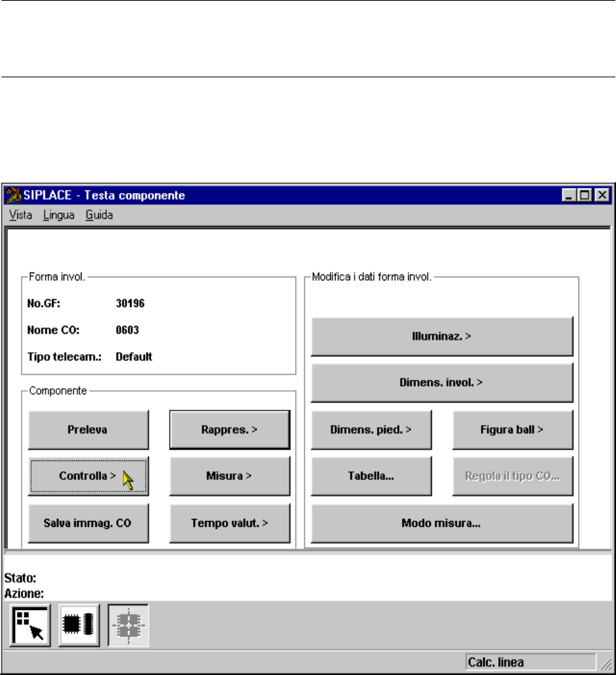Viewport: 616px width, 675px height.
Task: Click the Modo misura... button
Action: (x=442, y=523)
